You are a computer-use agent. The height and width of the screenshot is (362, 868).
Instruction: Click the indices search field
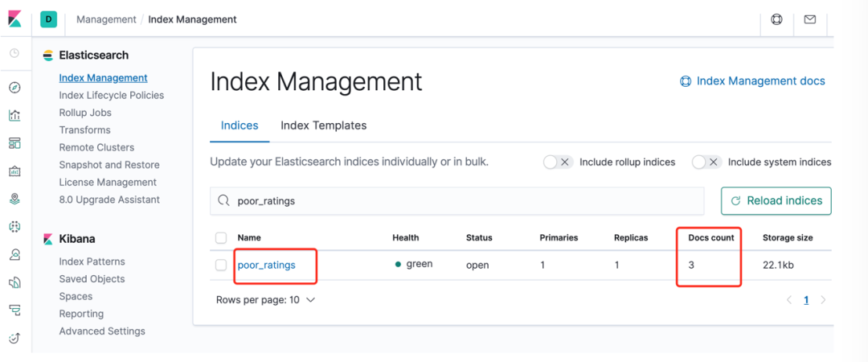pos(457,201)
